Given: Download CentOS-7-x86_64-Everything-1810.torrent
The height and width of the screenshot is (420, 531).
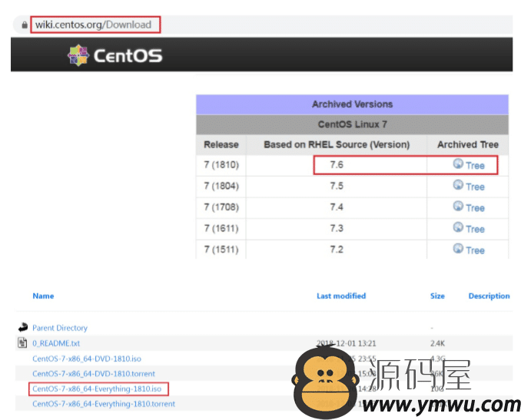Looking at the screenshot, I should click(104, 404).
